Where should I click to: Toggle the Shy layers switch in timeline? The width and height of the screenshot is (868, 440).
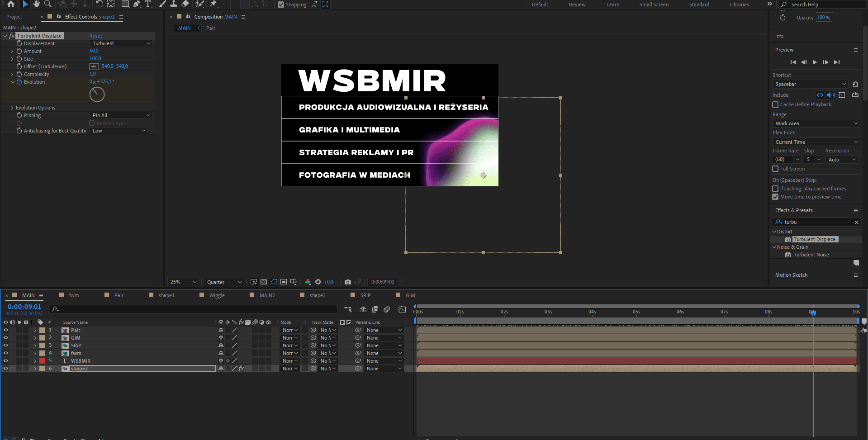pyautogui.click(x=363, y=309)
